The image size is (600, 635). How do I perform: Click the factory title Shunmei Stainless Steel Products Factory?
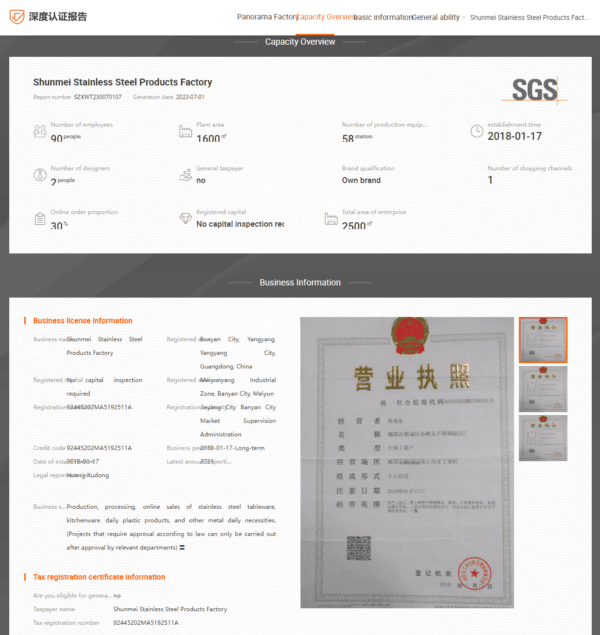tap(123, 82)
